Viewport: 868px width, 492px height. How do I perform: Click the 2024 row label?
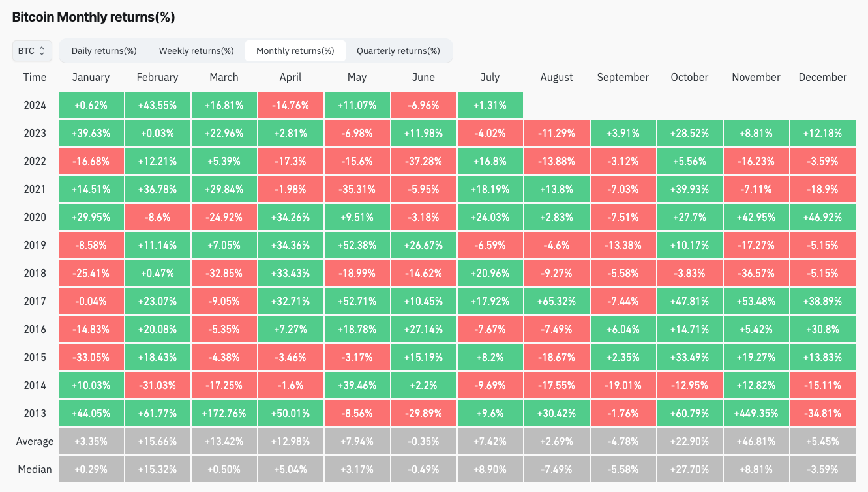tap(35, 105)
